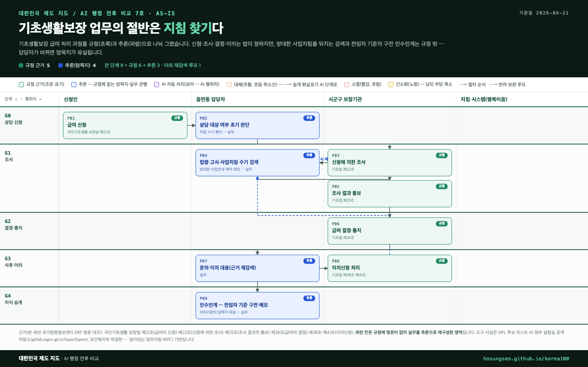Click the blue 추론(암묵지) 4 swatch
Viewport: 588px width, 367px height.
pos(61,65)
